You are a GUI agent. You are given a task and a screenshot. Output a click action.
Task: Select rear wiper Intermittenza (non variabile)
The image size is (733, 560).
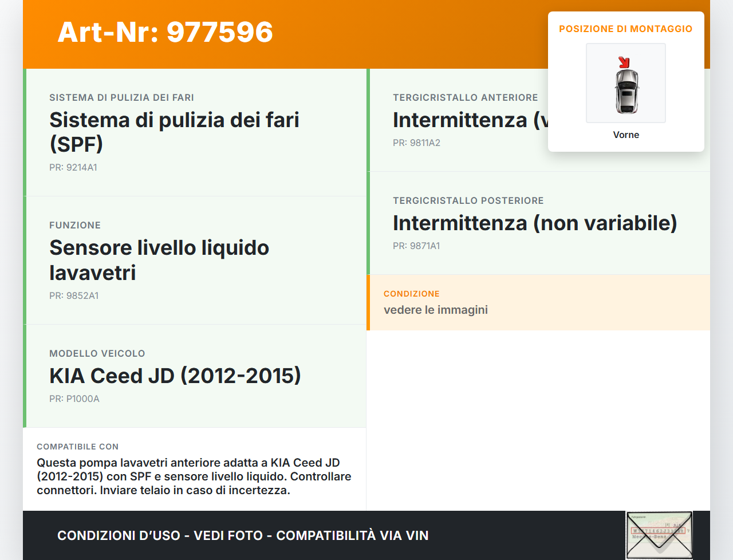[535, 223]
